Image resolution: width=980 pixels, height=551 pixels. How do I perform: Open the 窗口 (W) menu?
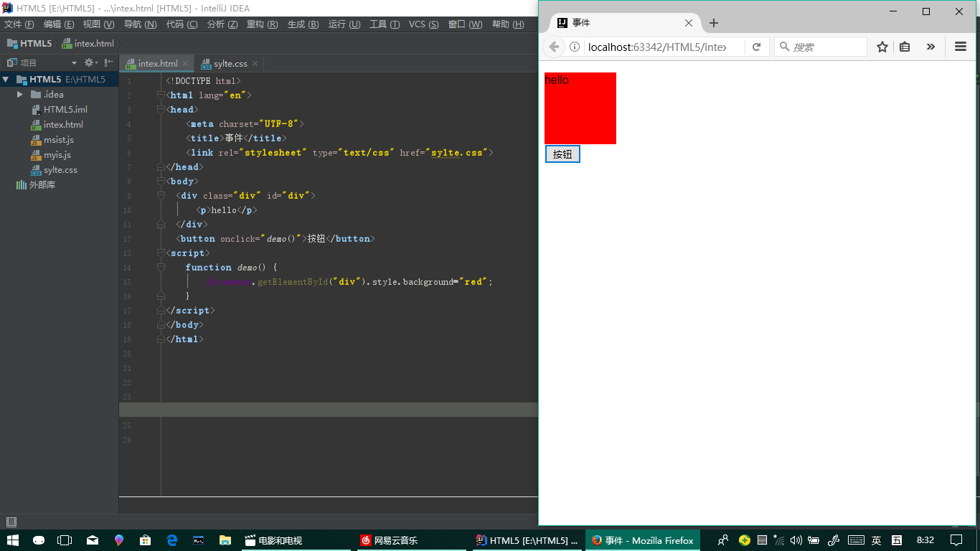coord(465,24)
